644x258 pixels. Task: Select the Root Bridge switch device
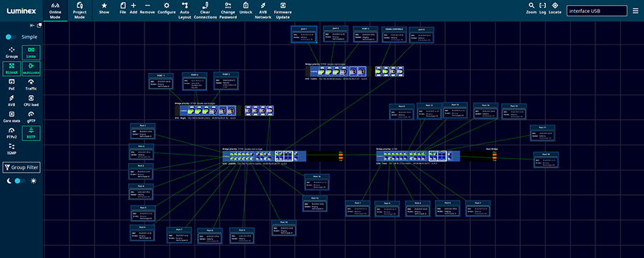click(x=436, y=156)
